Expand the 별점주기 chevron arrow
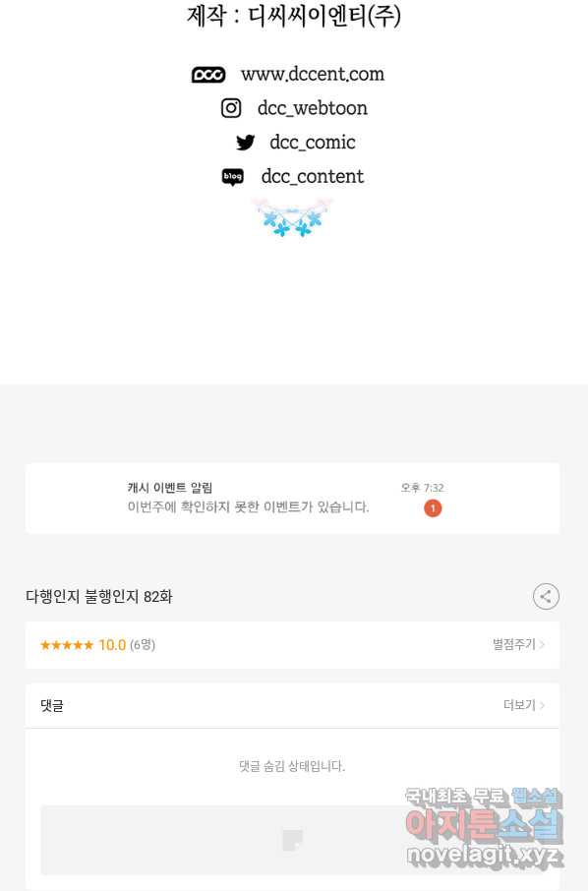 pos(542,644)
